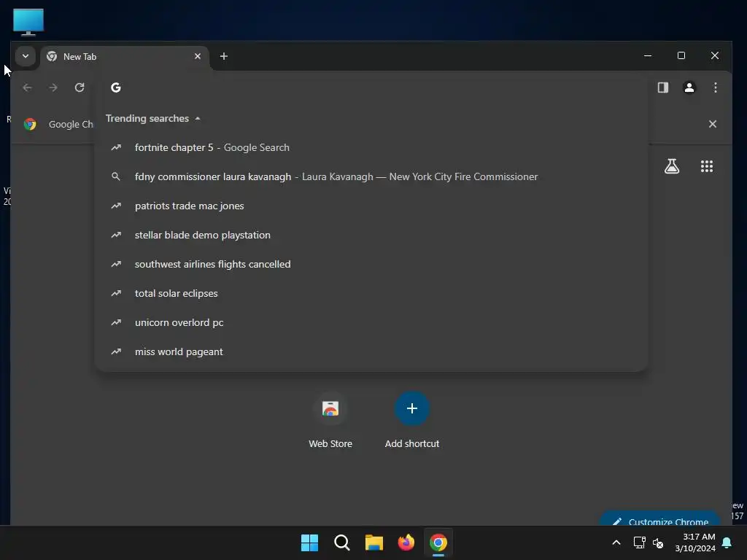
Task: Select suggestion stellar blade demo playstation
Action: point(371,235)
